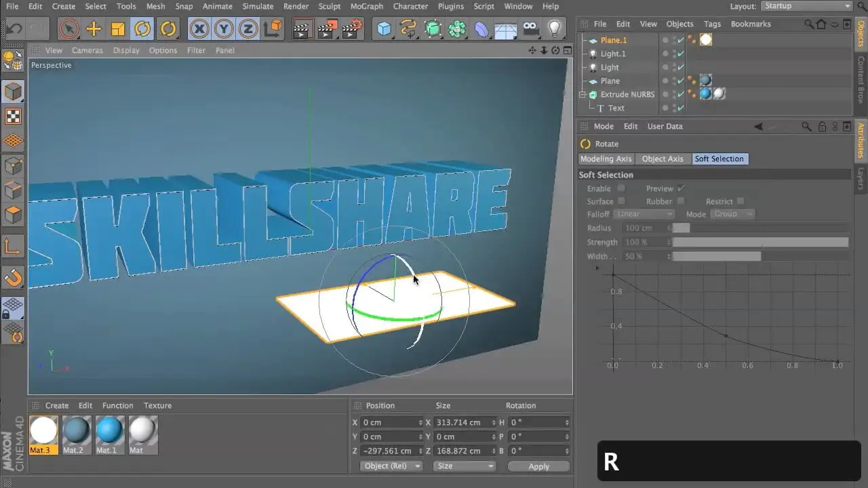868x488 pixels.
Task: Open the Simulate menu
Action: (258, 6)
